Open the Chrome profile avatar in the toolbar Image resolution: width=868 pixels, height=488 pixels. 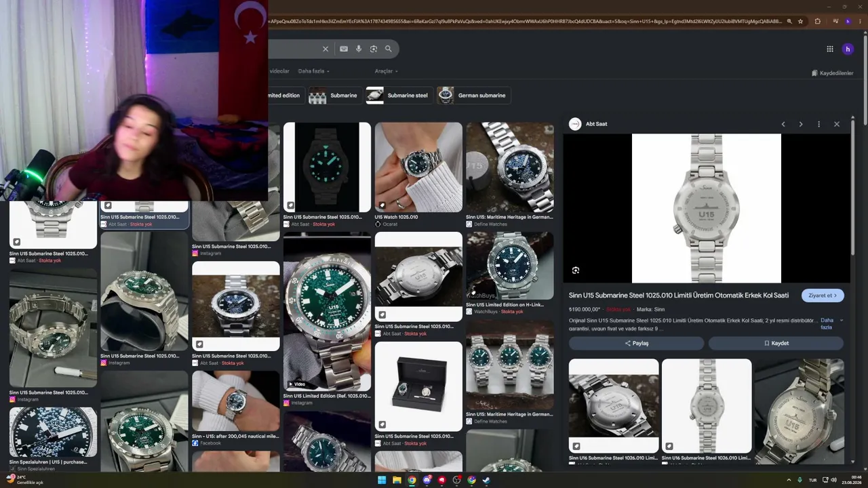click(x=848, y=21)
